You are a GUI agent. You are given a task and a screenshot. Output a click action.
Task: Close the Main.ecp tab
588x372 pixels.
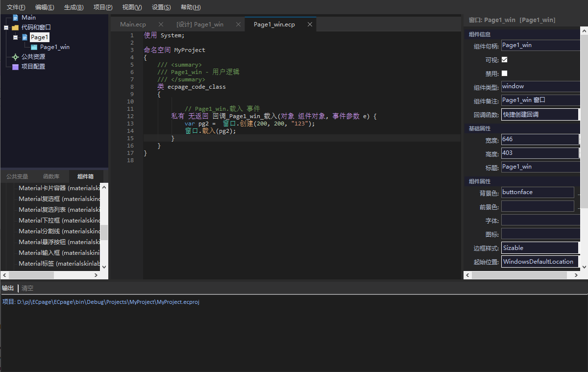(161, 25)
